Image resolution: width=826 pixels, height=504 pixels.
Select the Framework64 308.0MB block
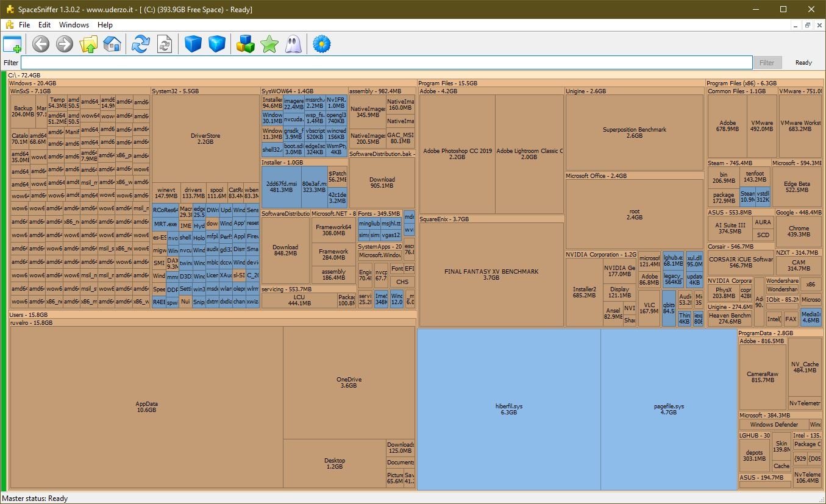click(x=333, y=230)
